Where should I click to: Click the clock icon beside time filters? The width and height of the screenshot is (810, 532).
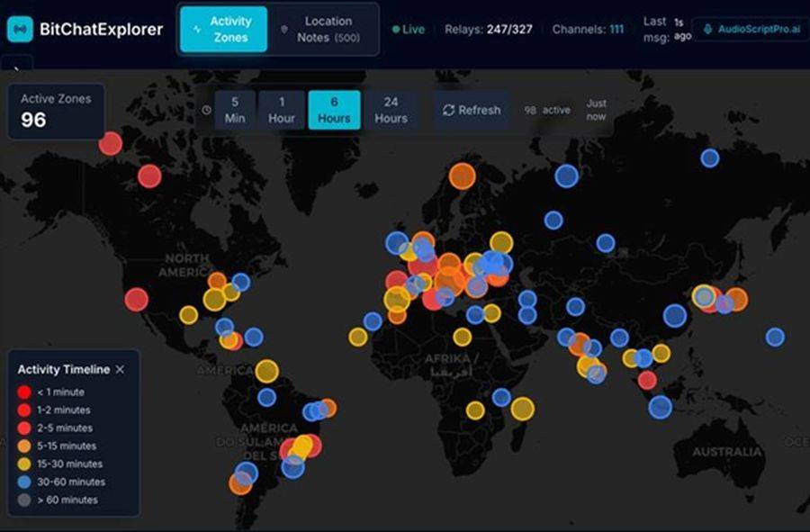click(206, 111)
